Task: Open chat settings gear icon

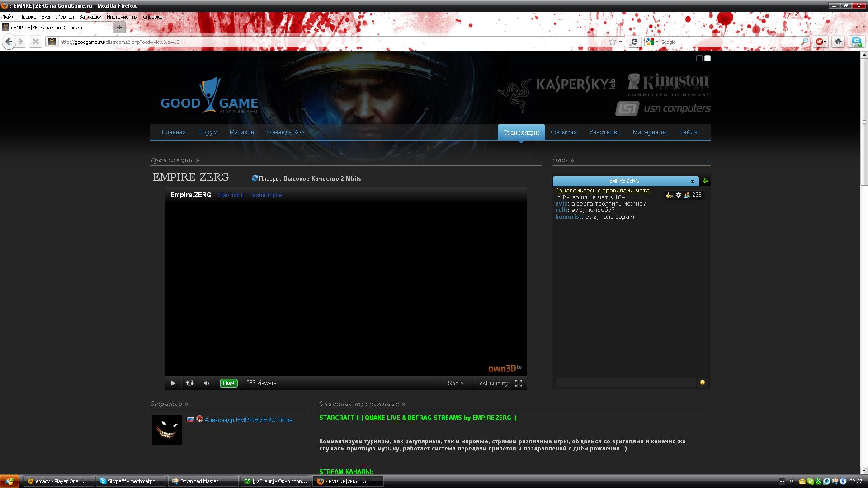Action: [x=678, y=195]
